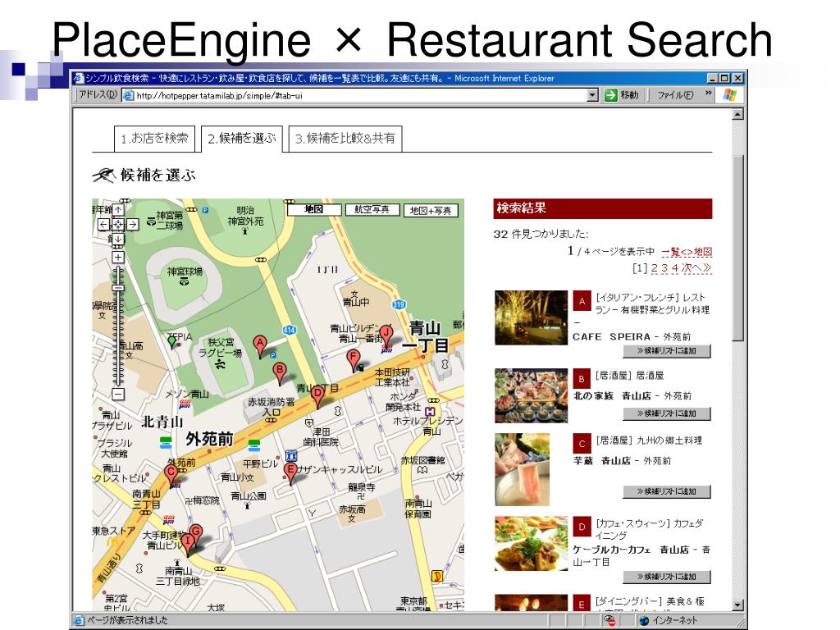
Task: Click the 検索結果 header bar
Action: tap(603, 208)
